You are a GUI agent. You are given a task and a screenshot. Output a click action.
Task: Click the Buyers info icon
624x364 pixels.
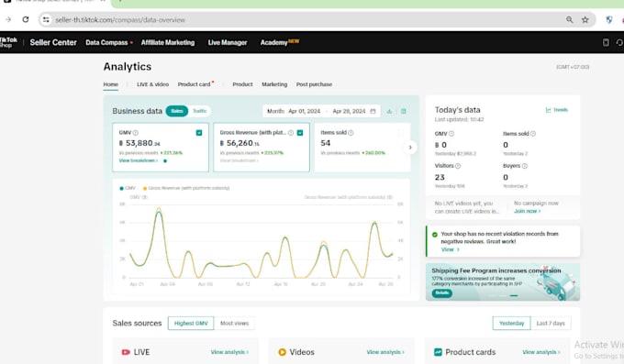(525, 166)
